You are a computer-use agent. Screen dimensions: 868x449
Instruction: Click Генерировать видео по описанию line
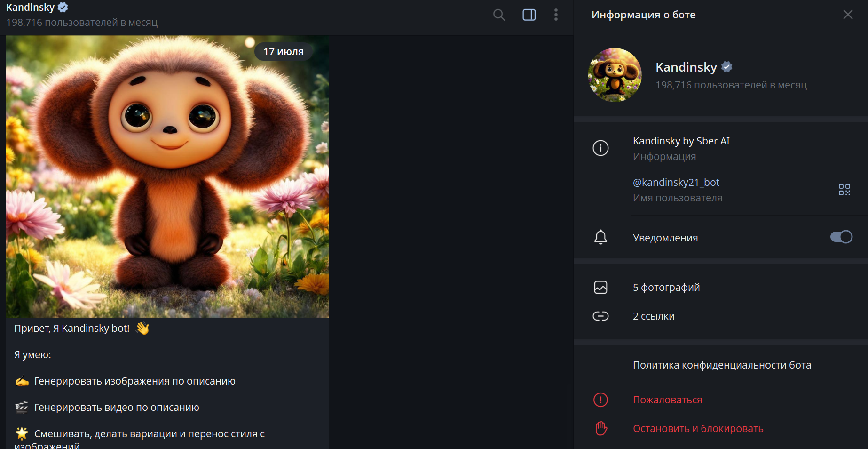(117, 407)
